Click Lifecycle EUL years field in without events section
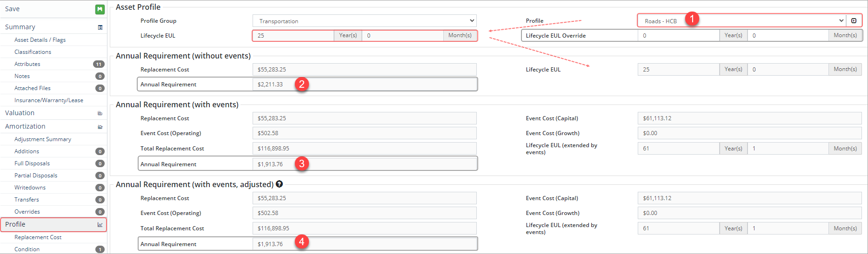 click(679, 69)
